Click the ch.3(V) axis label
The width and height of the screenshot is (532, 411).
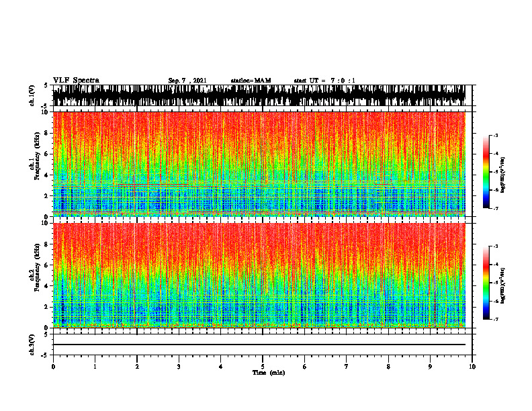pyautogui.click(x=33, y=345)
